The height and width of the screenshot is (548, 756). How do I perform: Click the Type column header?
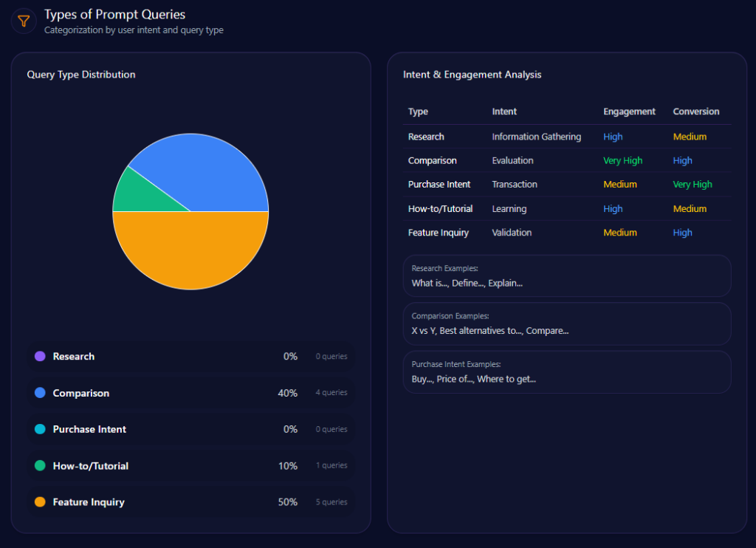418,112
